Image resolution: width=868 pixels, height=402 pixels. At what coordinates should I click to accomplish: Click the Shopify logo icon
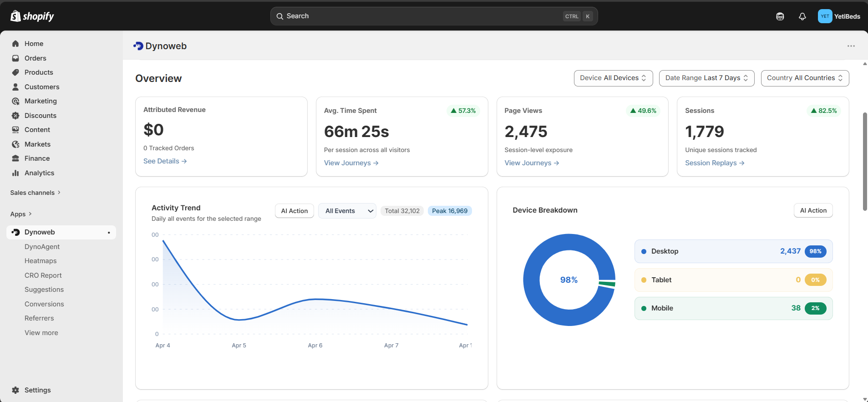point(15,16)
